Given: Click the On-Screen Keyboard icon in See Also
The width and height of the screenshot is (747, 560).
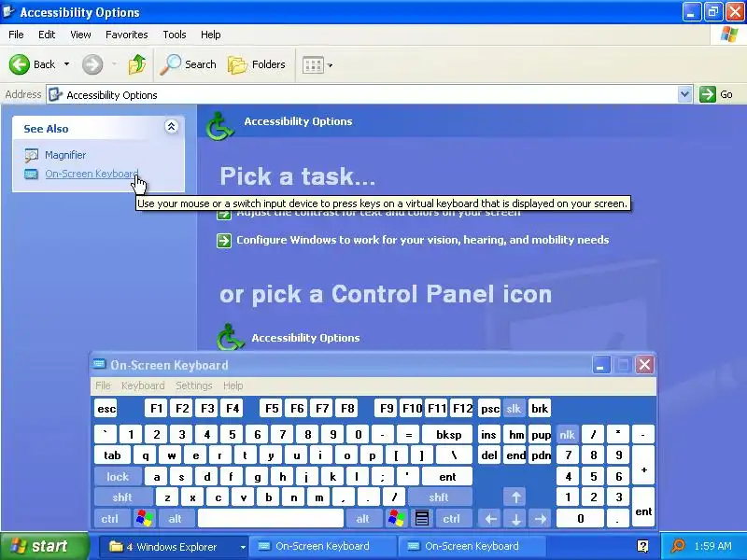Looking at the screenshot, I should tap(32, 175).
